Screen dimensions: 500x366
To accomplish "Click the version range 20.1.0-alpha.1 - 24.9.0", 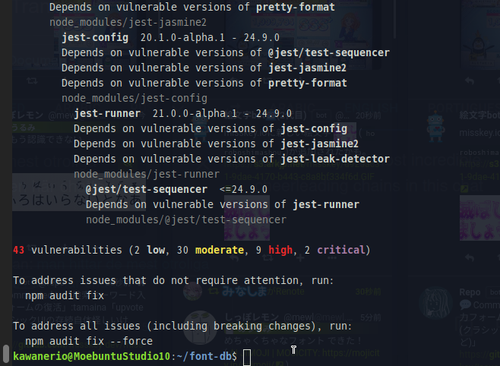I will [210, 37].
